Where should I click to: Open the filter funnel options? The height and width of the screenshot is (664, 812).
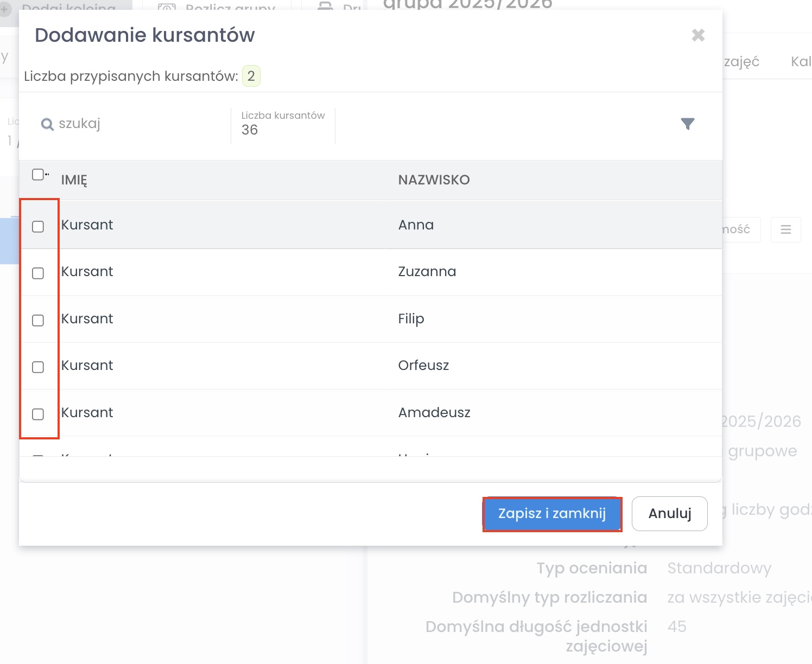point(687,124)
